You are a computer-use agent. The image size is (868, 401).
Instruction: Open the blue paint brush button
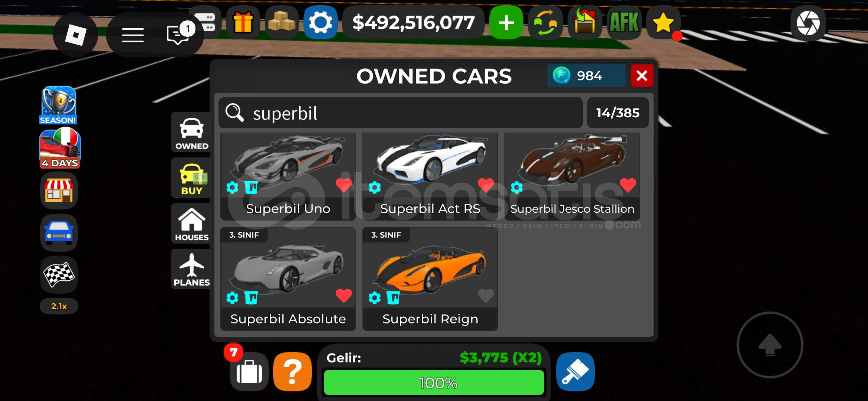point(575,372)
